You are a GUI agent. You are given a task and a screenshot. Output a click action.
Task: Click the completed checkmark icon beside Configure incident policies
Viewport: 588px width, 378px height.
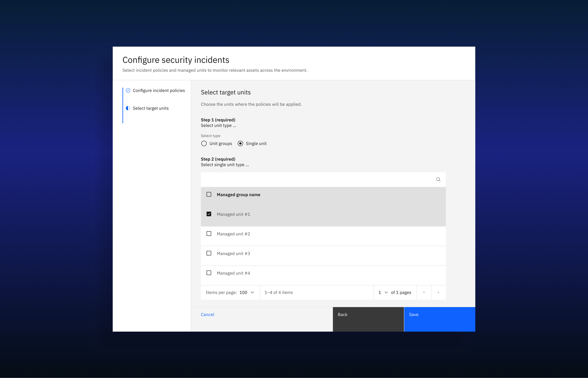pyautogui.click(x=128, y=90)
